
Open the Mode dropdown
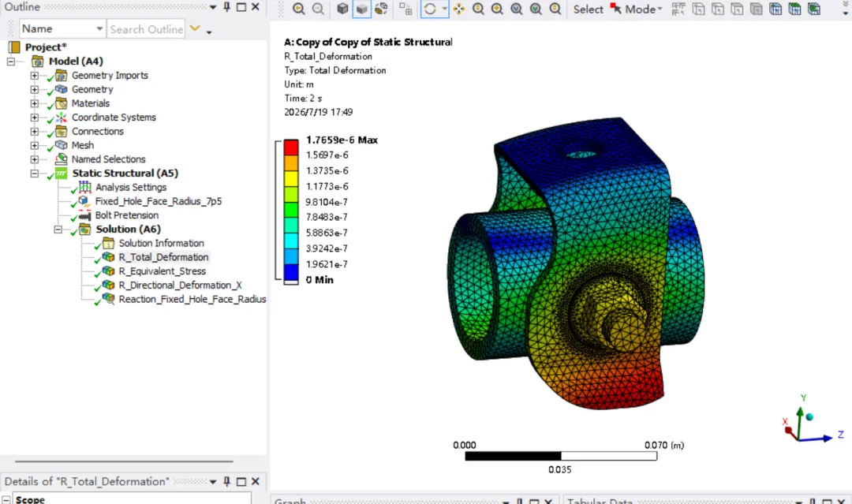[644, 9]
